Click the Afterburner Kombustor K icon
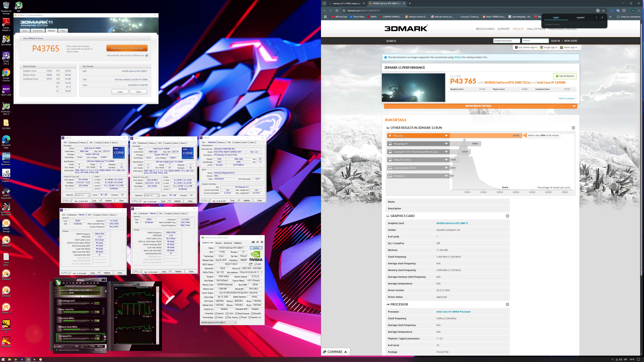 (x=56, y=291)
